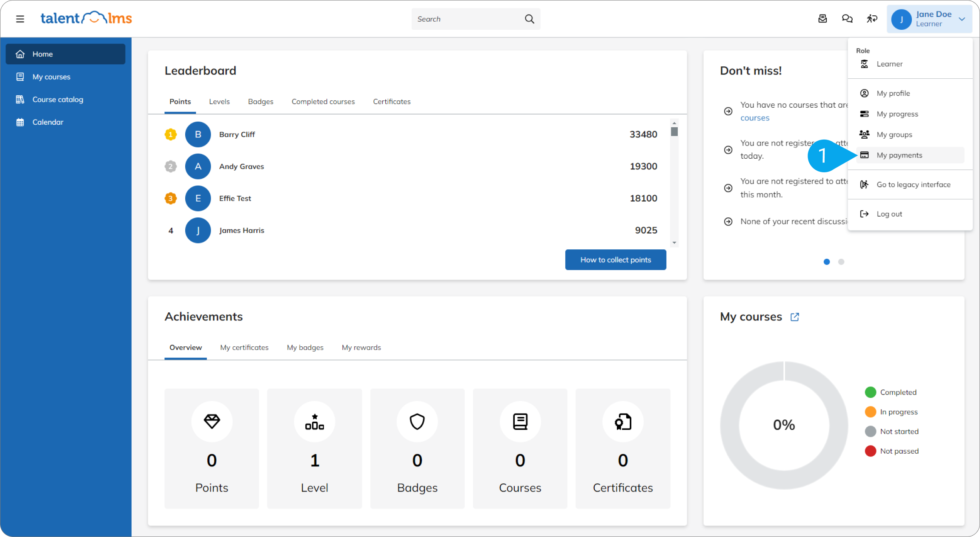
Task: Open My courses external link icon
Action: click(x=794, y=317)
